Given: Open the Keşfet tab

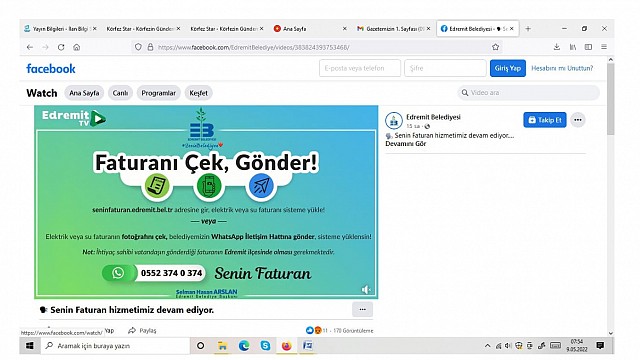Looking at the screenshot, I should 198,93.
